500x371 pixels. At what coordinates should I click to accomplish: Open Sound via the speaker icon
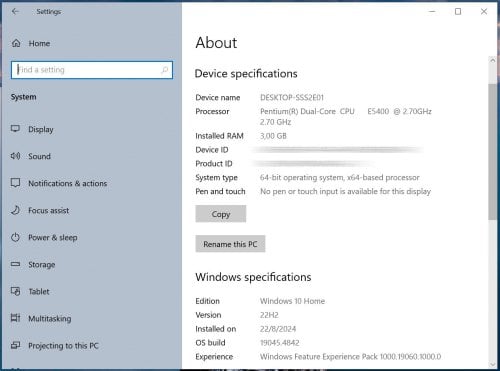[x=15, y=156]
